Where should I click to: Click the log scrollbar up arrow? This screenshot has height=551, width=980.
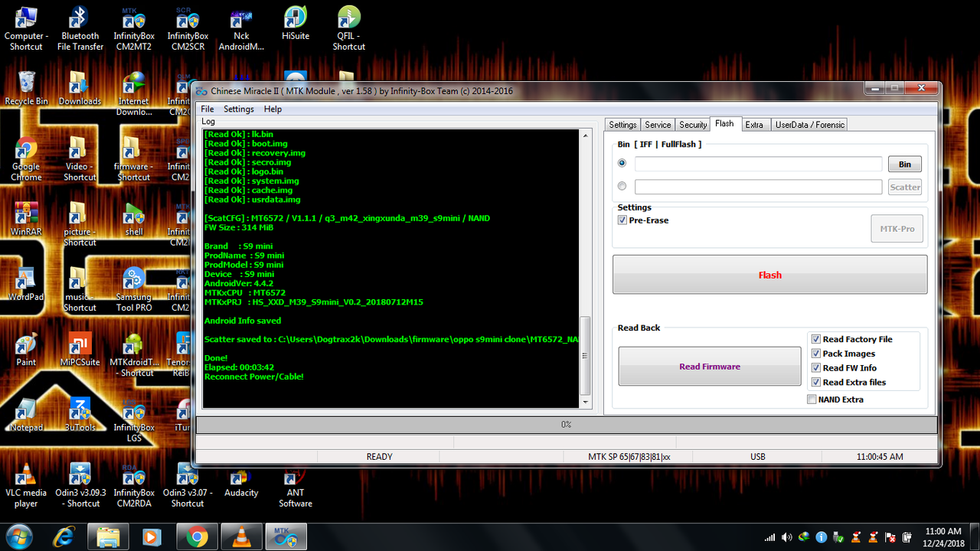tap(586, 135)
